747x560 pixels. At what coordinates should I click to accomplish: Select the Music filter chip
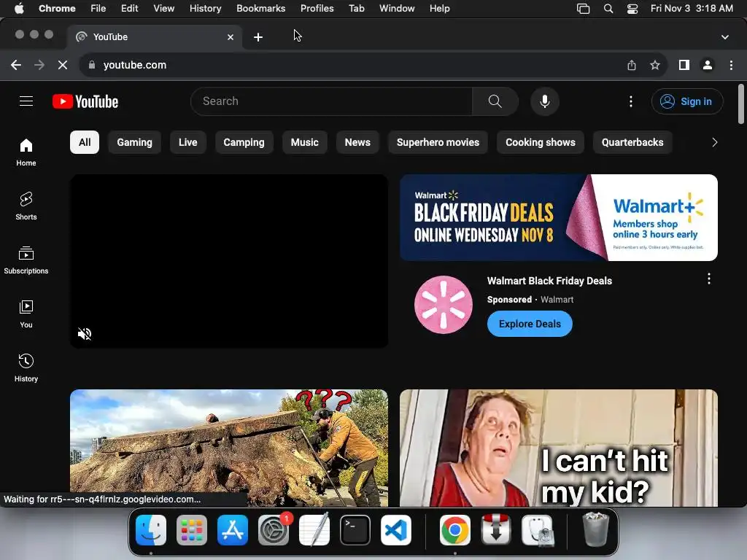[304, 142]
